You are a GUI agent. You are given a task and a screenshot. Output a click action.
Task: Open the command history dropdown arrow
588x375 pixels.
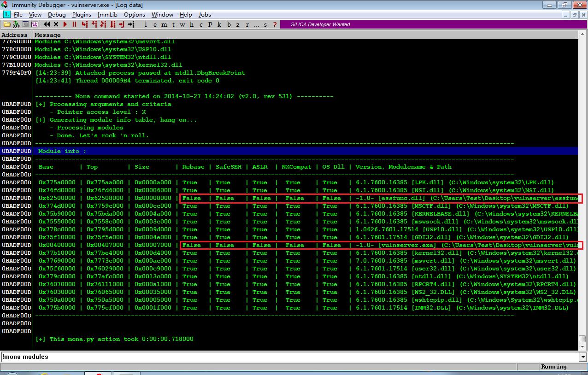click(x=583, y=357)
